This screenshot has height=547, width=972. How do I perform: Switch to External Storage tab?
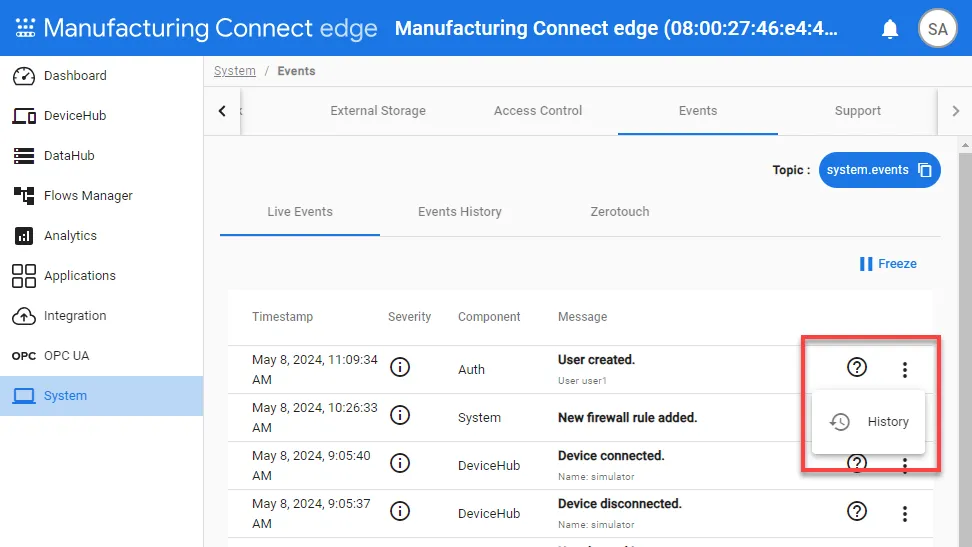tap(378, 110)
